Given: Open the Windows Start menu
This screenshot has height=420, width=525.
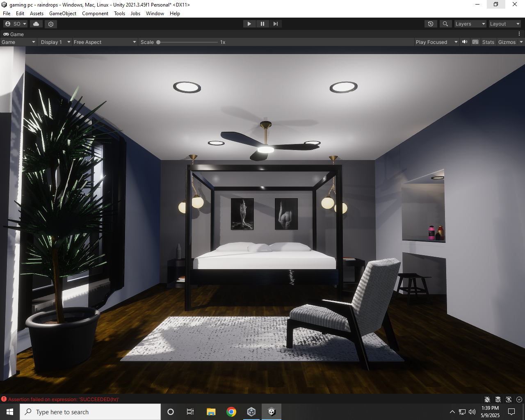Looking at the screenshot, I should pyautogui.click(x=10, y=412).
